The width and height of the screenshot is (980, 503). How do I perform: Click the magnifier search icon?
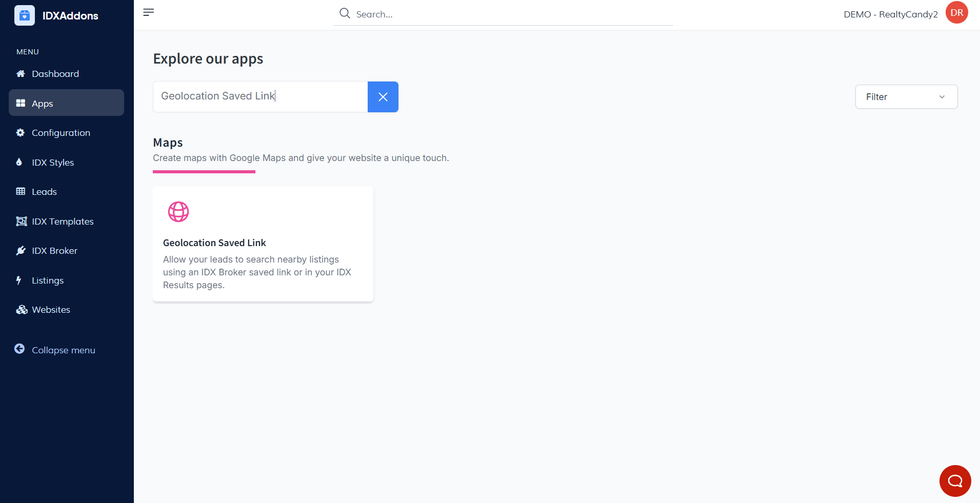tap(345, 13)
